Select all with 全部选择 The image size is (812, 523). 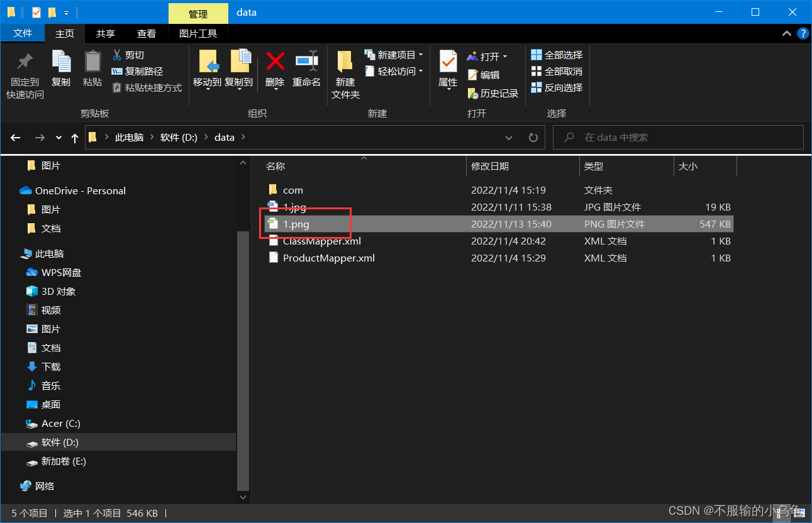(557, 55)
